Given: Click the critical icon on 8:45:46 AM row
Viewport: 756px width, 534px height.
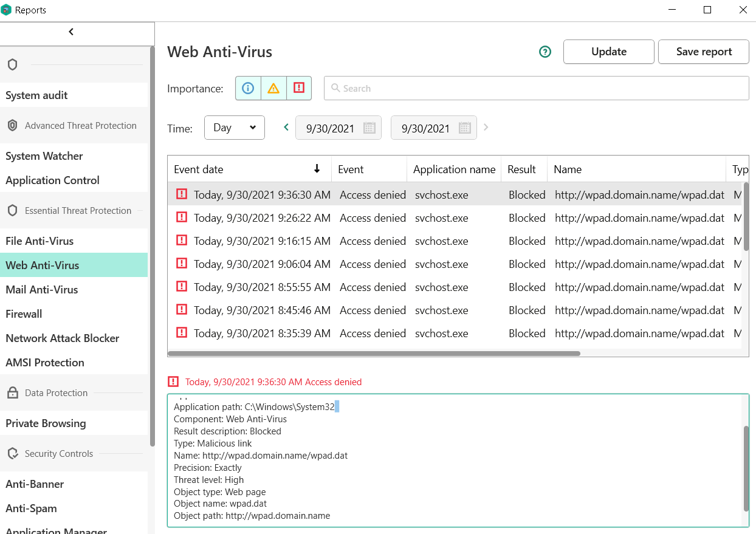Looking at the screenshot, I should (x=182, y=309).
